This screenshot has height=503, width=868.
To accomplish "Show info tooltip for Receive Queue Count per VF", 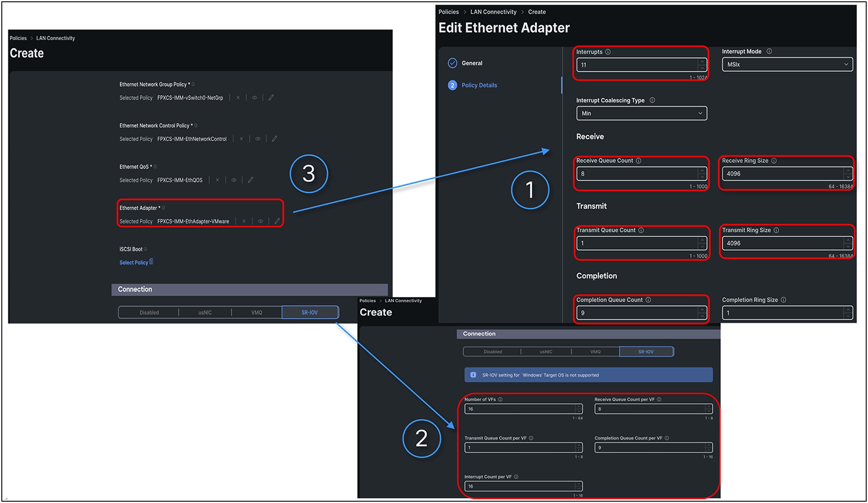I will coord(659,399).
